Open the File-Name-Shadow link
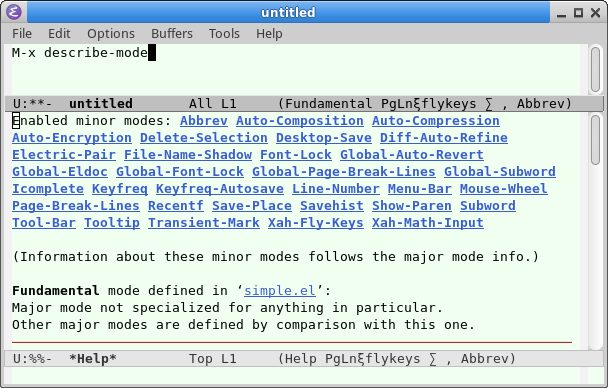Screen dimensions: 608x388 (188, 155)
